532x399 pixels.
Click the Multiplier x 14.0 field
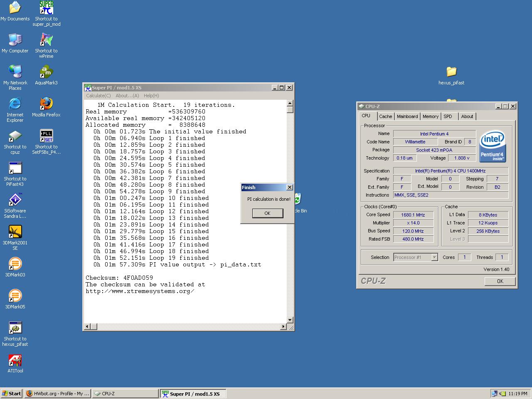pos(413,223)
